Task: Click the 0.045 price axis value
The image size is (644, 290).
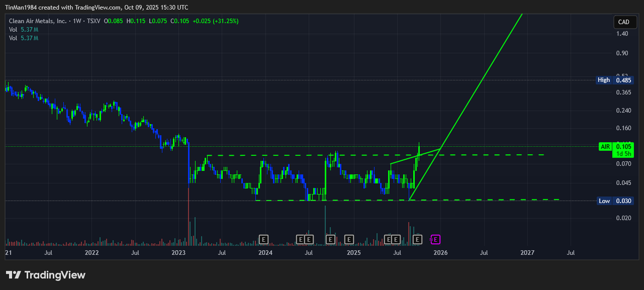Action: tap(624, 183)
